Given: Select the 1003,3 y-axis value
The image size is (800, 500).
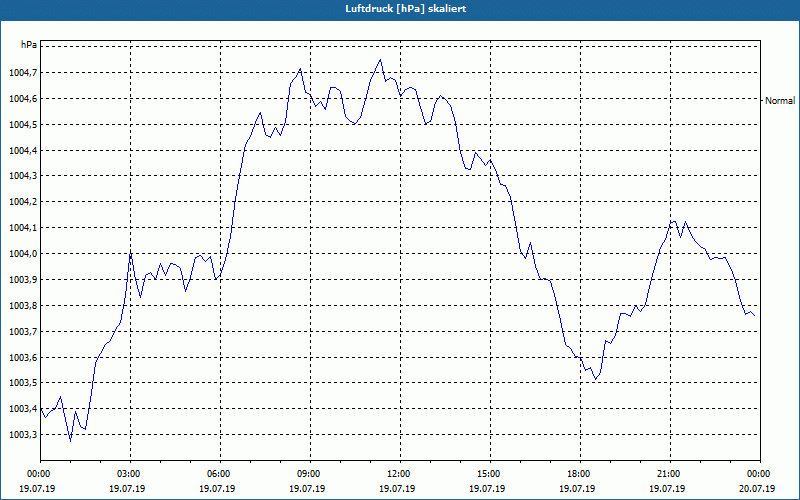Looking at the screenshot, I should click(x=23, y=435).
